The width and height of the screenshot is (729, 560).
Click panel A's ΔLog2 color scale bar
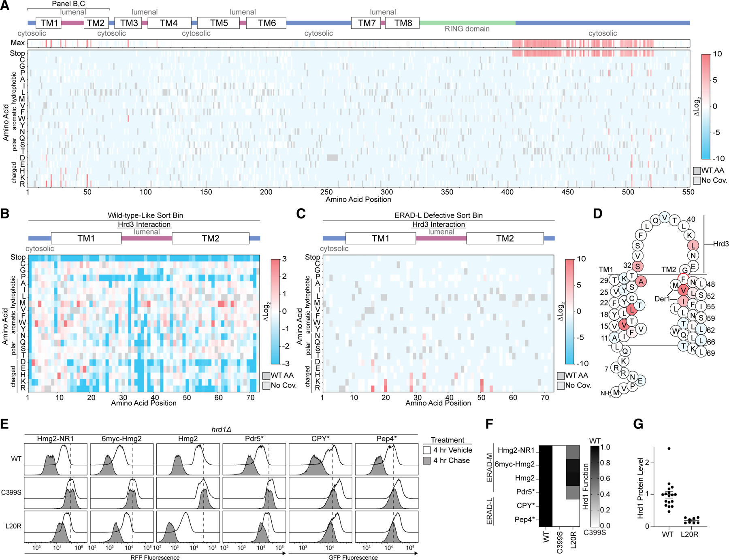coord(706,106)
